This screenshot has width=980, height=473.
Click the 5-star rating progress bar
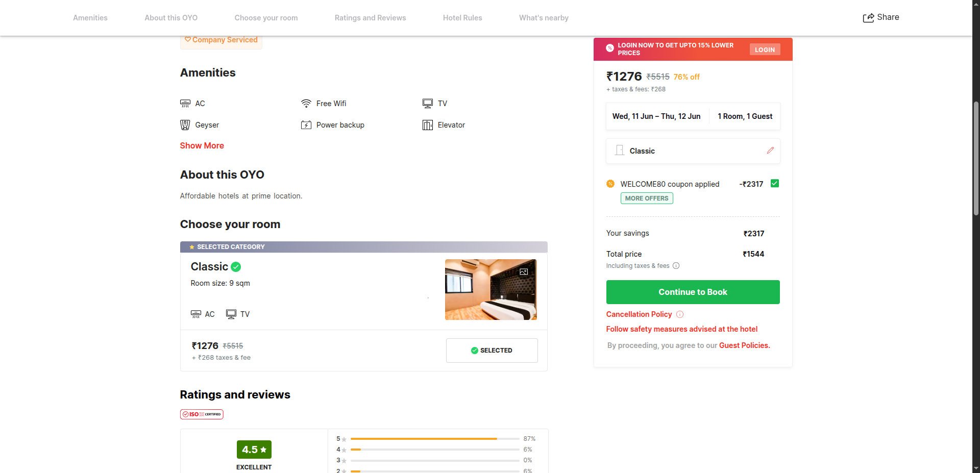click(x=434, y=439)
